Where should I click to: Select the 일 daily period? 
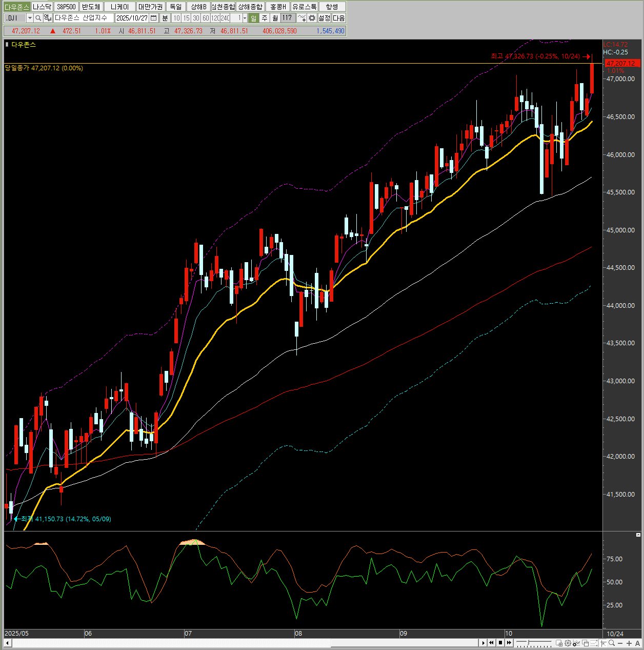(253, 18)
